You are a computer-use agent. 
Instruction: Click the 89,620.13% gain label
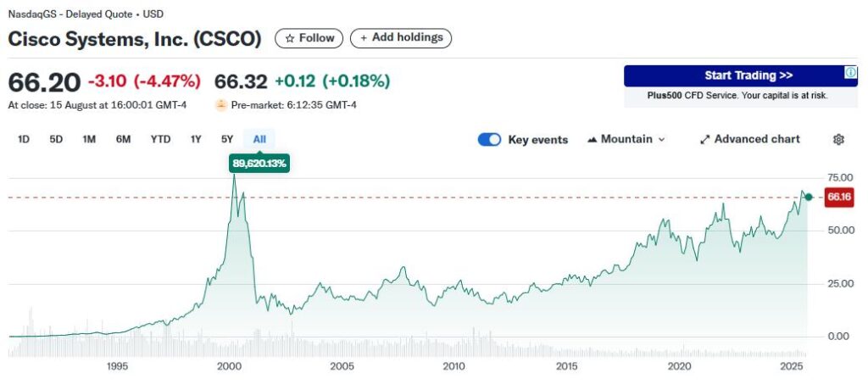click(x=259, y=163)
